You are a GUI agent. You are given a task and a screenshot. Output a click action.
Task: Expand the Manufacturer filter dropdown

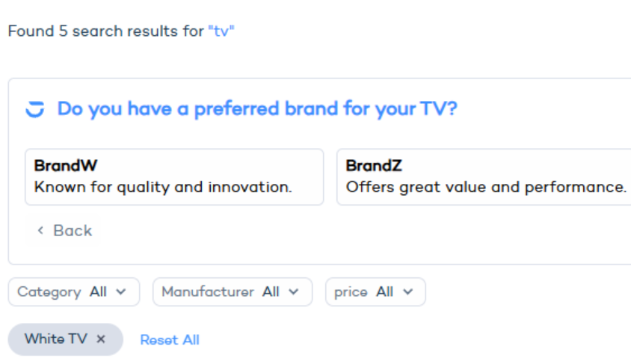click(x=231, y=292)
